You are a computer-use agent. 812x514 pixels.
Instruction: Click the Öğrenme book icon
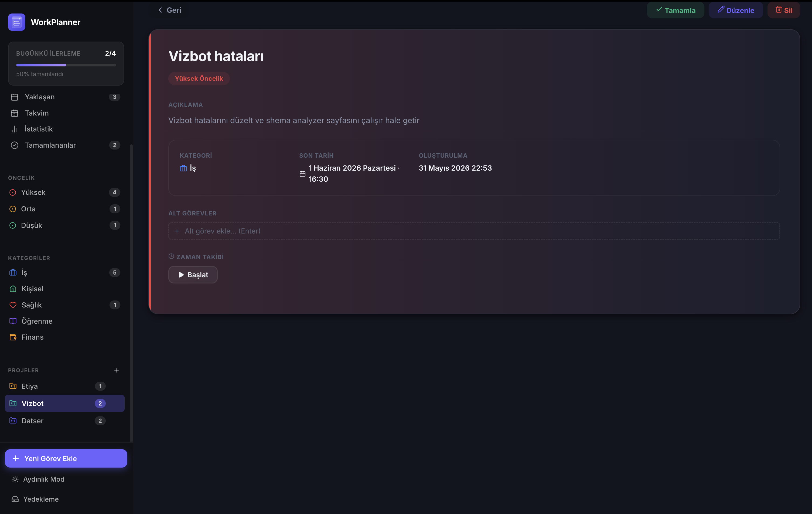(13, 321)
